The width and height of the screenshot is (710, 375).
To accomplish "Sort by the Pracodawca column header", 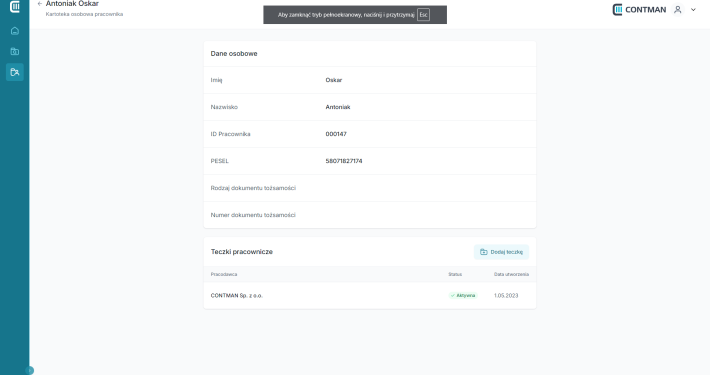I will pos(224,274).
